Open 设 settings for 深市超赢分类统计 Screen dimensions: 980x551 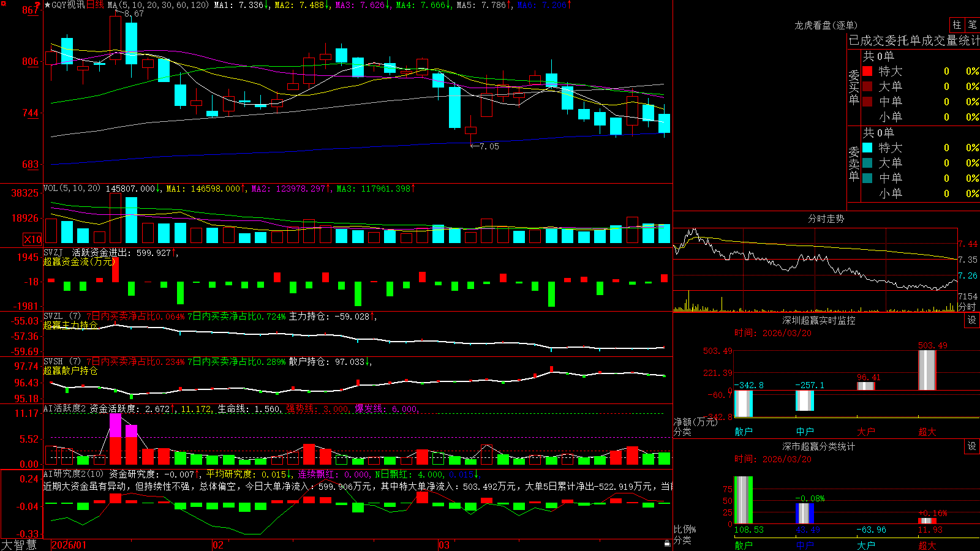[972, 446]
